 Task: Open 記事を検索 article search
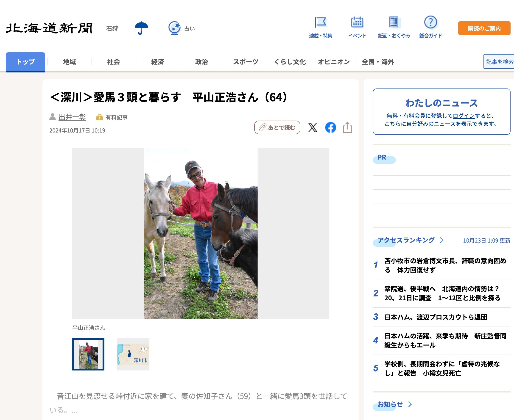[499, 62]
